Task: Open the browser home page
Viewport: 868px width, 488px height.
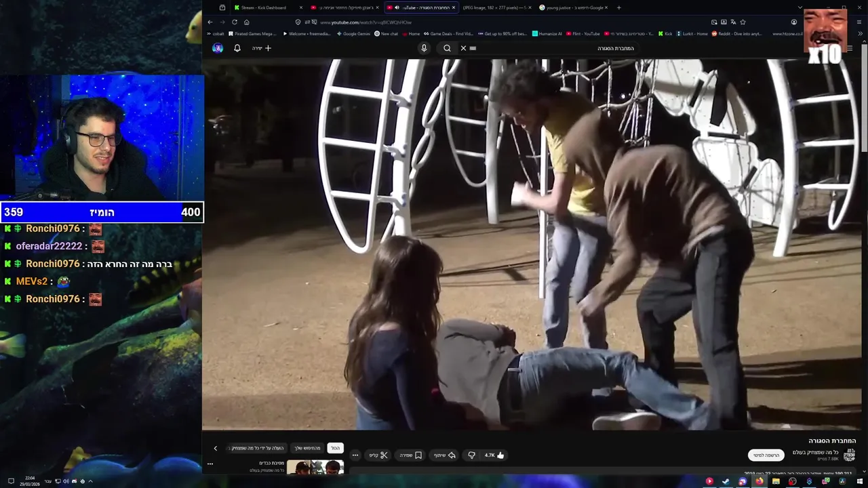Action: 247,22
